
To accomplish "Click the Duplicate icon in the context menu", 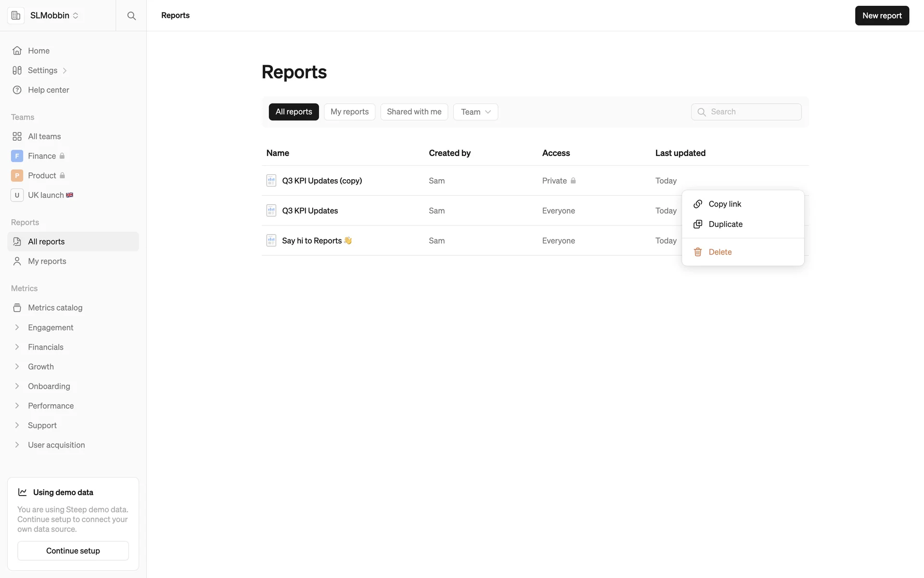I will (698, 224).
